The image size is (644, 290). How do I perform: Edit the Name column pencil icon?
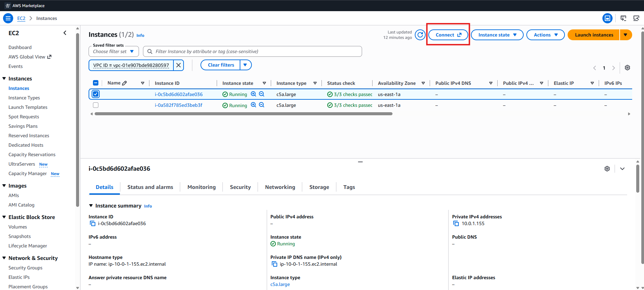[x=124, y=83]
